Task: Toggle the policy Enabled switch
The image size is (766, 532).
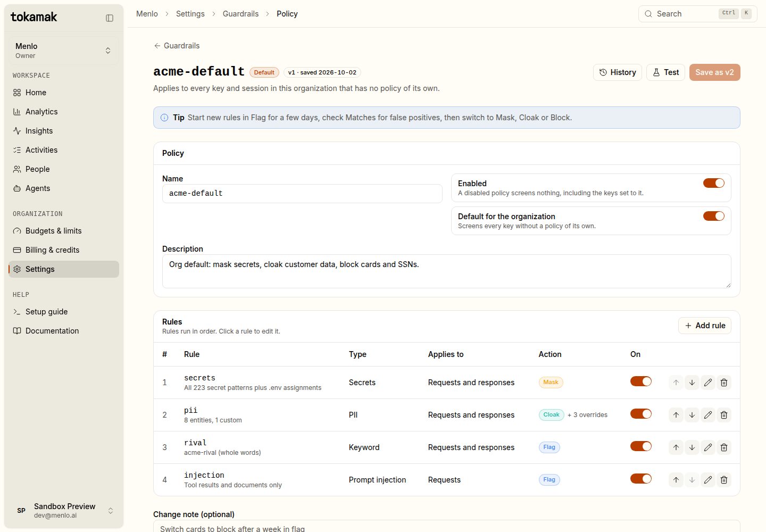Action: click(x=714, y=183)
